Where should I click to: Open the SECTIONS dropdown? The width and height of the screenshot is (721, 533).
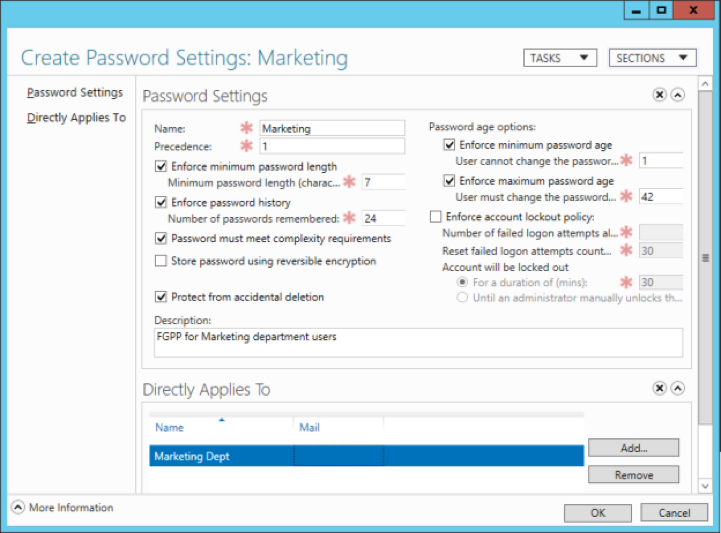pos(652,58)
